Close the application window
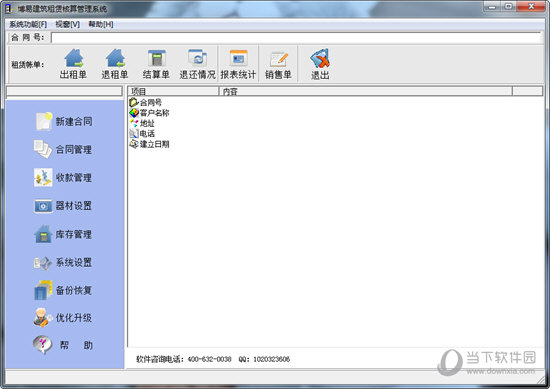The image size is (550, 389). [x=531, y=6]
